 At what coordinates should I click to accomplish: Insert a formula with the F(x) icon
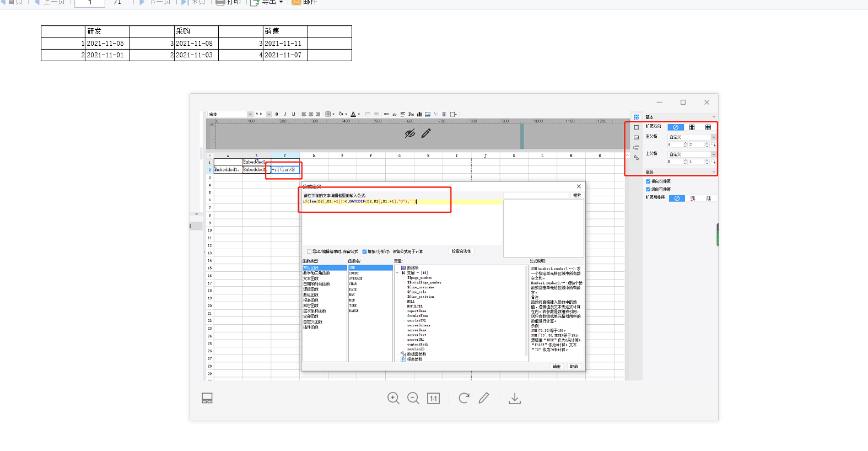[411, 114]
